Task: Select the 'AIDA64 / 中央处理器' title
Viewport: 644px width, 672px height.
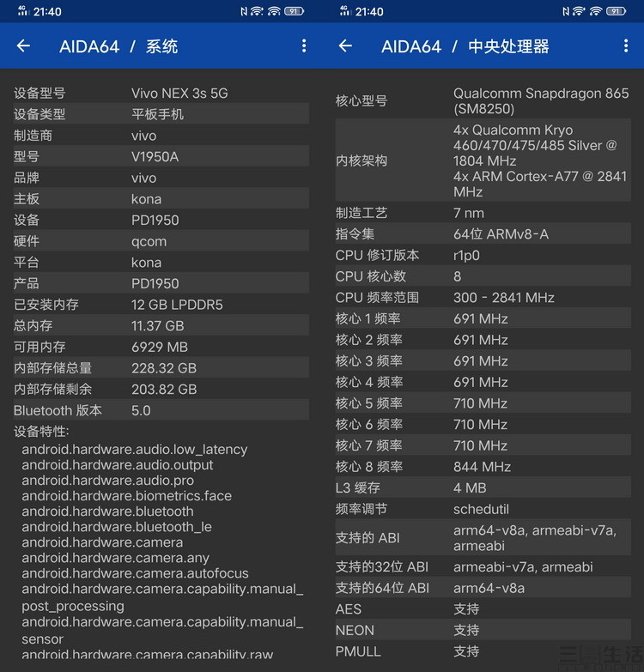Action: click(x=465, y=46)
